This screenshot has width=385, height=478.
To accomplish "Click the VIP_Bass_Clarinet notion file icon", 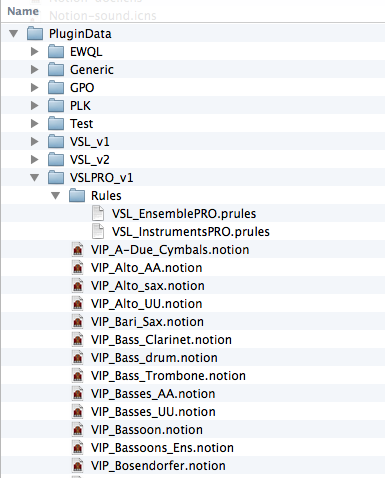I will (x=77, y=340).
